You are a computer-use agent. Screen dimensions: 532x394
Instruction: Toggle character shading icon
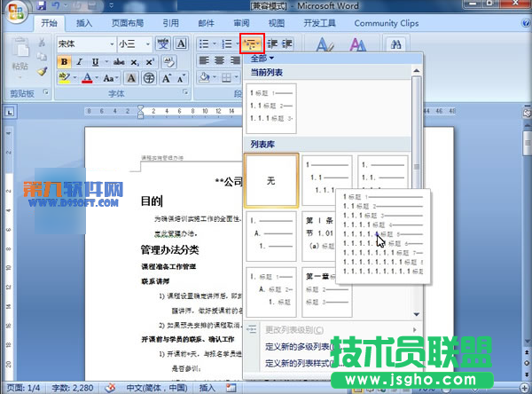point(131,78)
